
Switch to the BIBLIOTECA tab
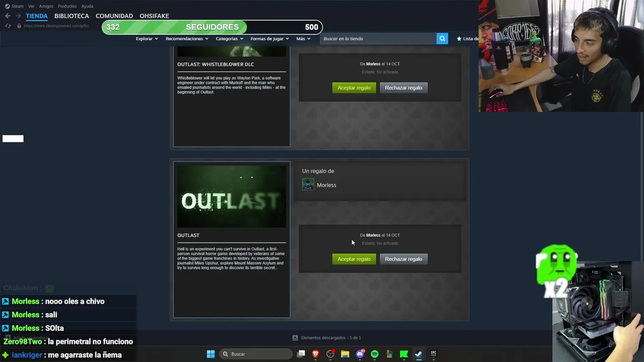(x=71, y=16)
